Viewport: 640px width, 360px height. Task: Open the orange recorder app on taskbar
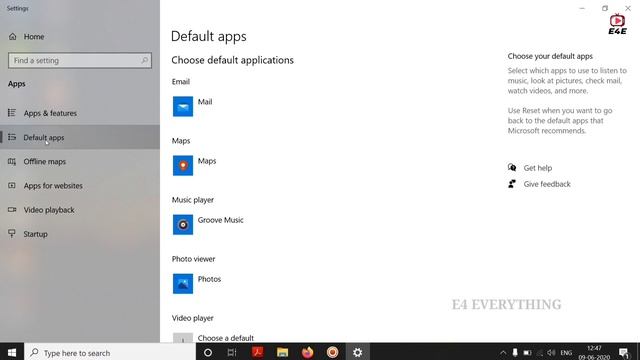[332, 352]
